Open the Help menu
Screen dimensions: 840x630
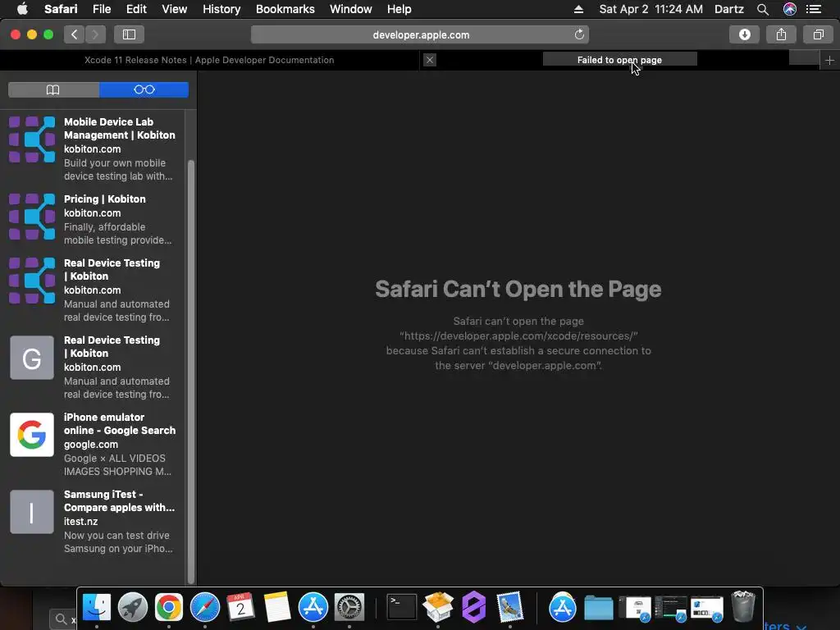tap(399, 9)
